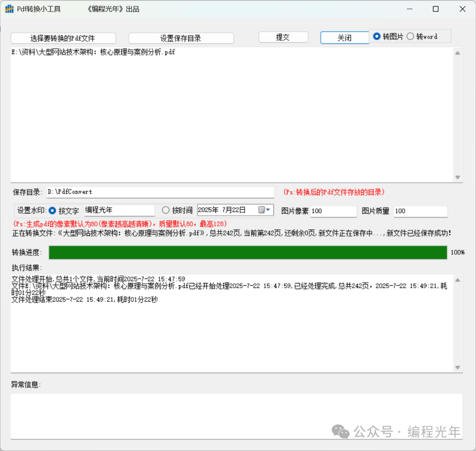Click inside the 异常信息 text area
The image size is (476, 451).
click(236, 415)
